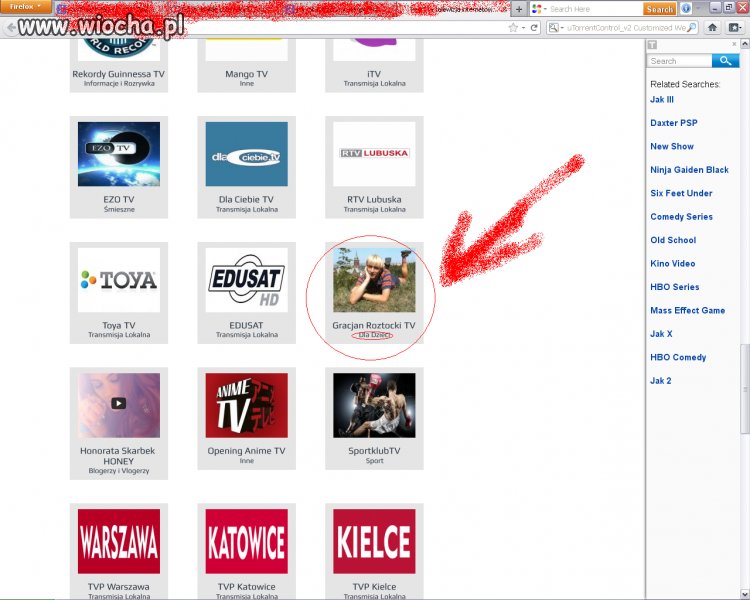Click the "Gracjan Roztocki TV" title text

coord(374,325)
